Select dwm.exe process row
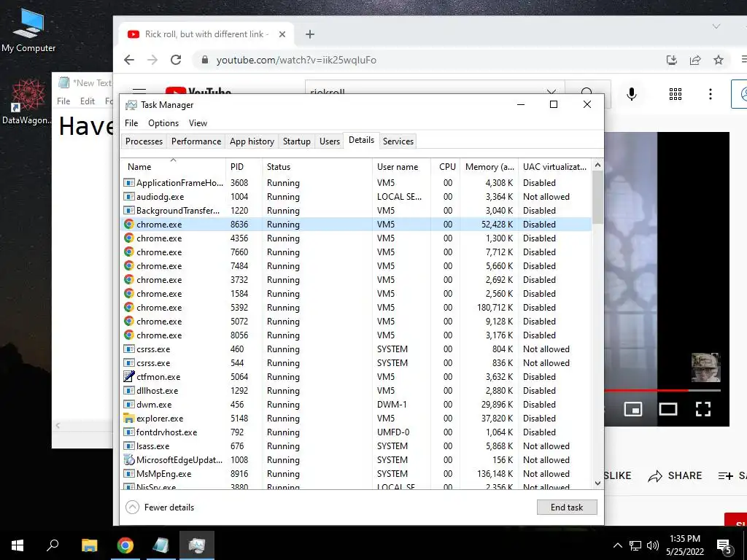Screen dimensions: 747x560 356,404
